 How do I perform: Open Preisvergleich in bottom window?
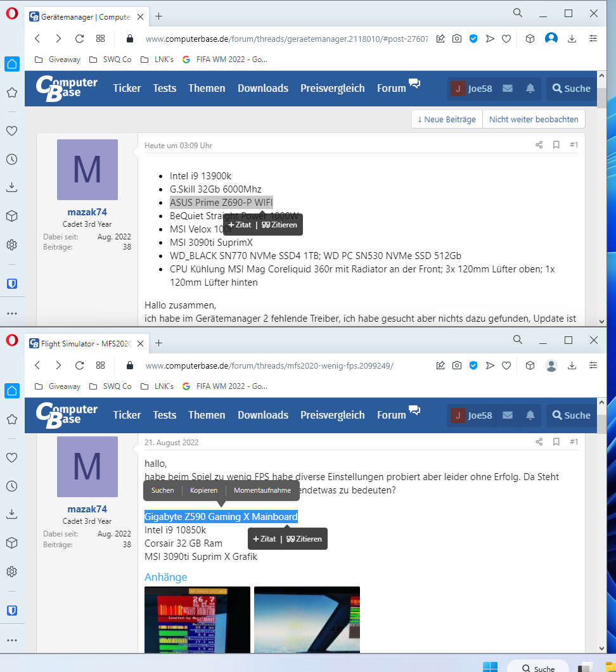pyautogui.click(x=333, y=415)
